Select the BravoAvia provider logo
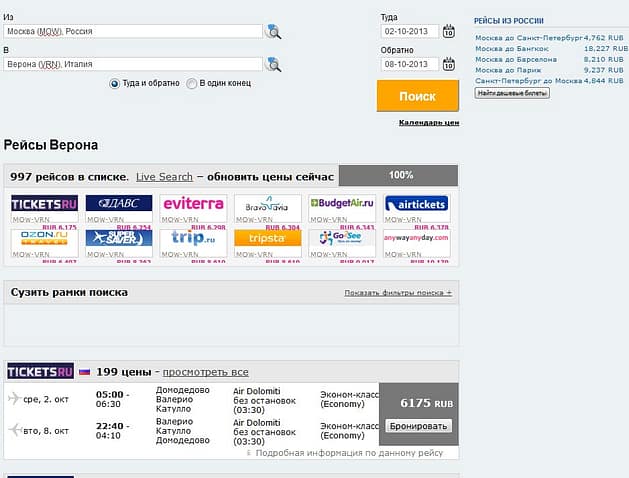 click(267, 204)
